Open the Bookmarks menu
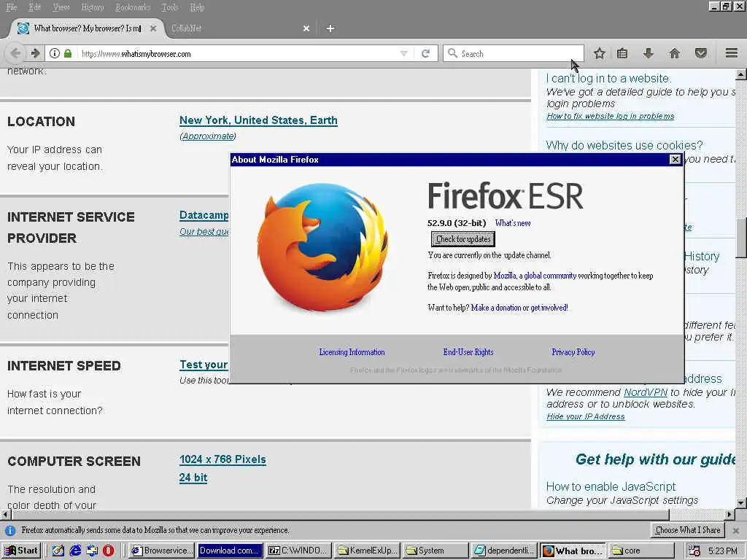Viewport: 747px width, 560px height. click(133, 7)
